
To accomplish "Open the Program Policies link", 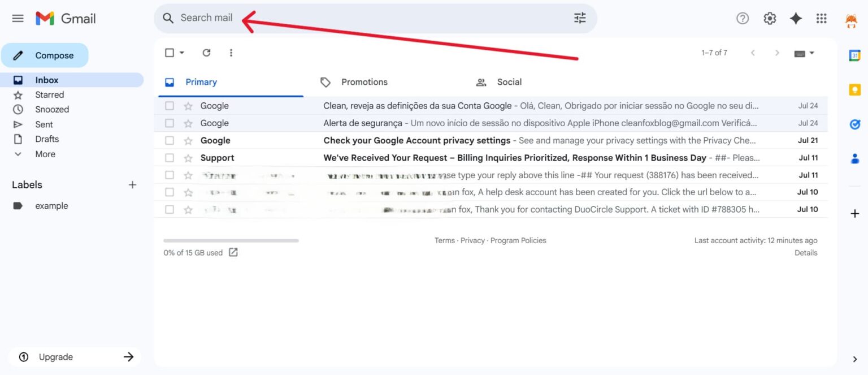I will [518, 240].
